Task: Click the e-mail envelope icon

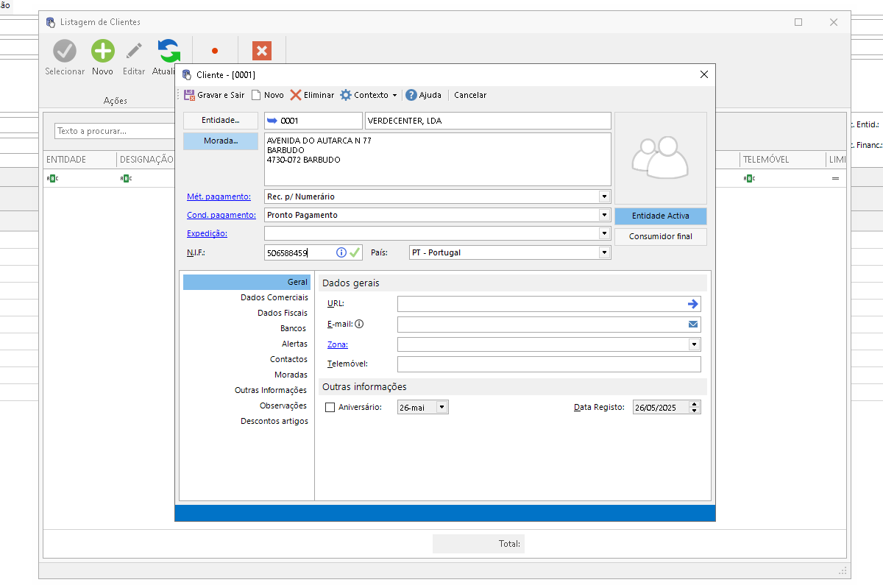Action: (x=692, y=324)
